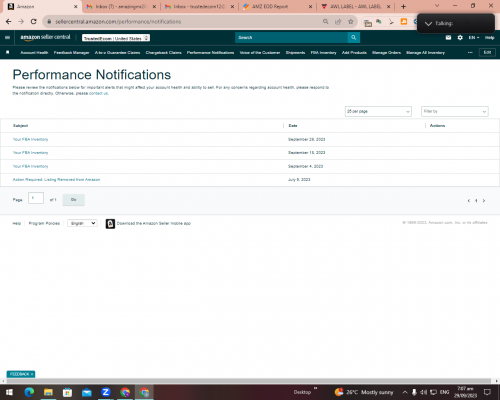Open Shipments in nav bar
The width and height of the screenshot is (500, 400).
tap(295, 53)
